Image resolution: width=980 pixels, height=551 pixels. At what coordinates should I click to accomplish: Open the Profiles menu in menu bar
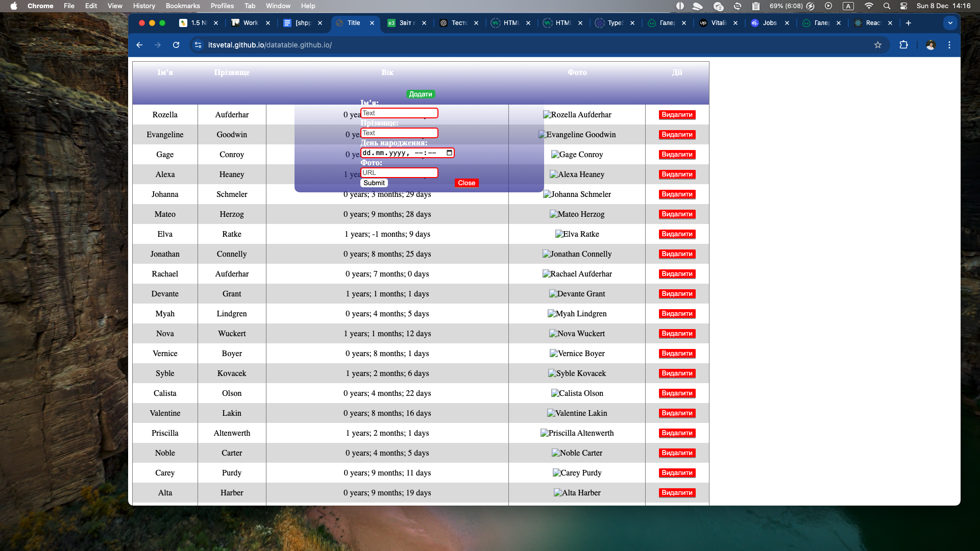pos(222,6)
